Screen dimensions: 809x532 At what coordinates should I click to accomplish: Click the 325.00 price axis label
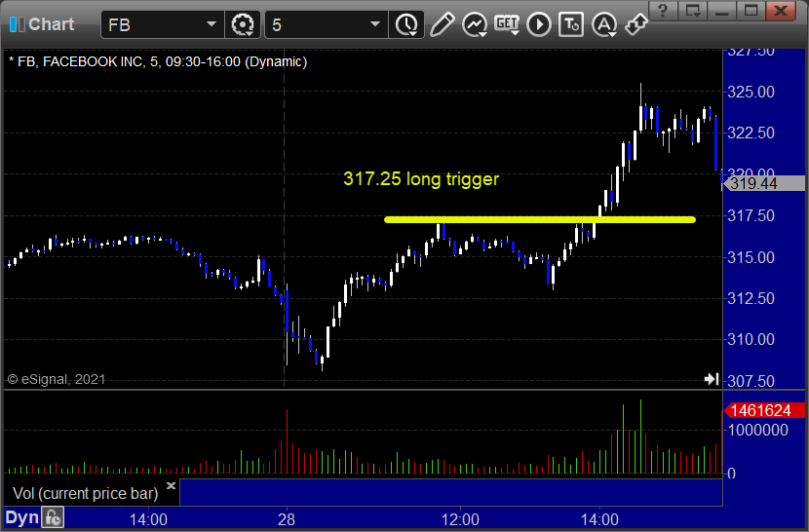pos(751,92)
